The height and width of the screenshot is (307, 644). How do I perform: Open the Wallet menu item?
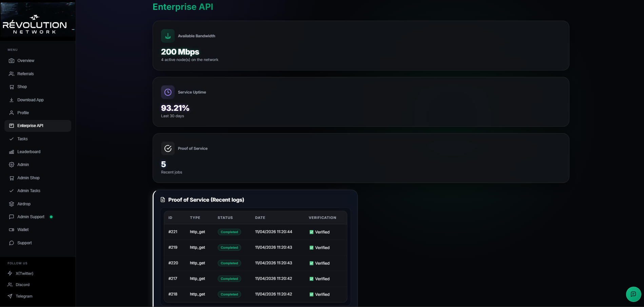pos(38,230)
